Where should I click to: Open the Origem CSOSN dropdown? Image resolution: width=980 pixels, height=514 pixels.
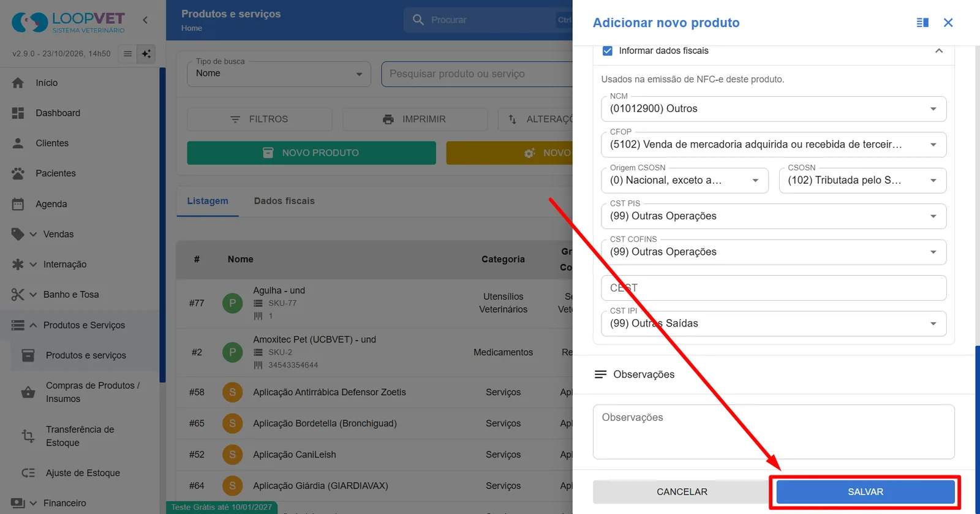click(x=685, y=181)
